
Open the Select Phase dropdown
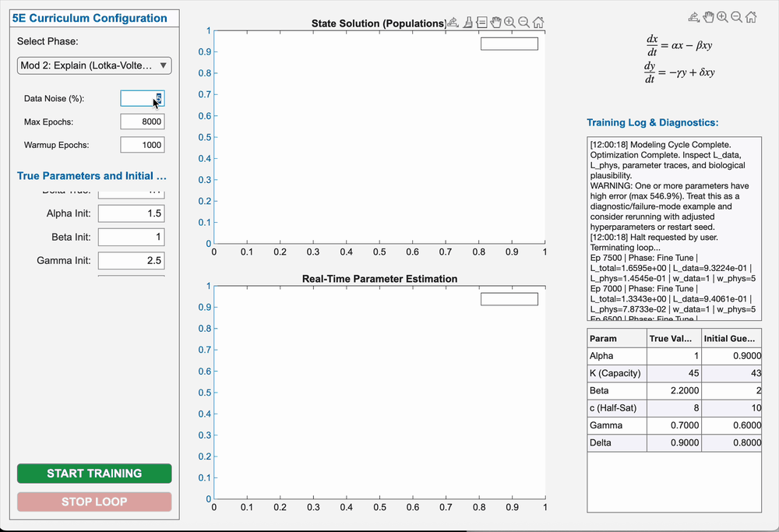[x=94, y=65]
